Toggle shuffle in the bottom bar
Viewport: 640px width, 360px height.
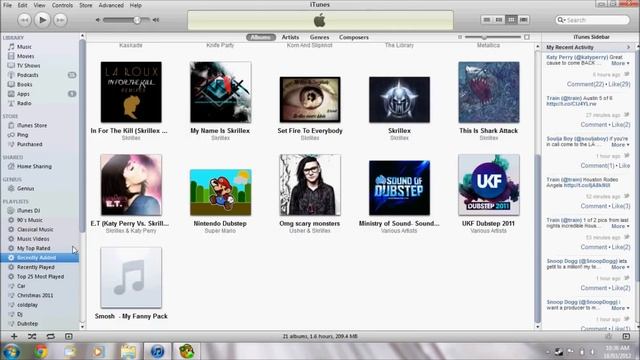pyautogui.click(x=32, y=336)
